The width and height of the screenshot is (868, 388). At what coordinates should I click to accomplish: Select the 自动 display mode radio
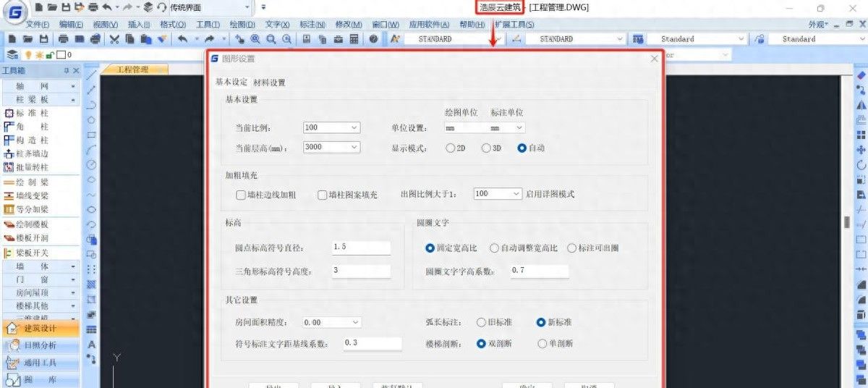[x=522, y=148]
